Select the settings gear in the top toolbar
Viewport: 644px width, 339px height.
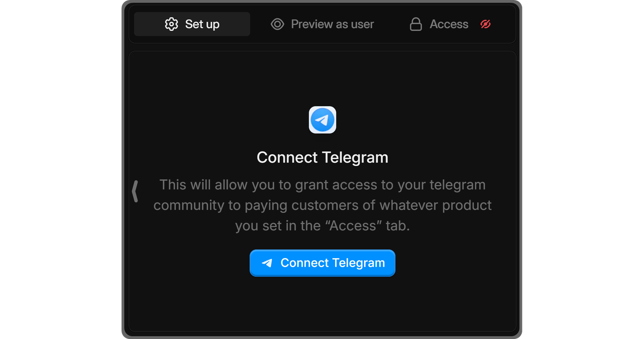point(171,24)
